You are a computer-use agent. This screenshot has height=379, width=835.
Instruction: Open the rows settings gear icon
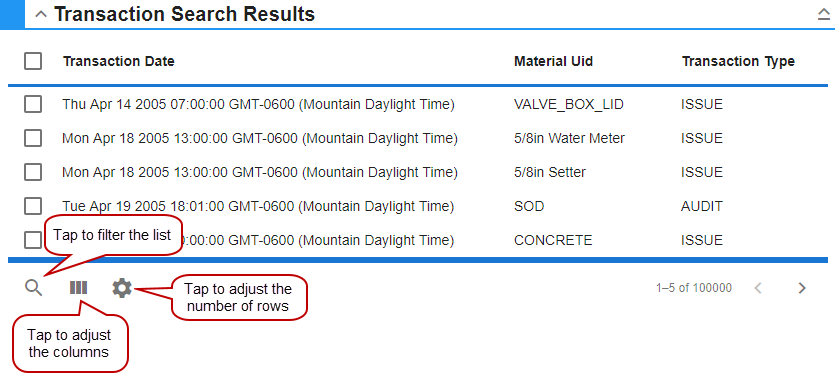[122, 288]
